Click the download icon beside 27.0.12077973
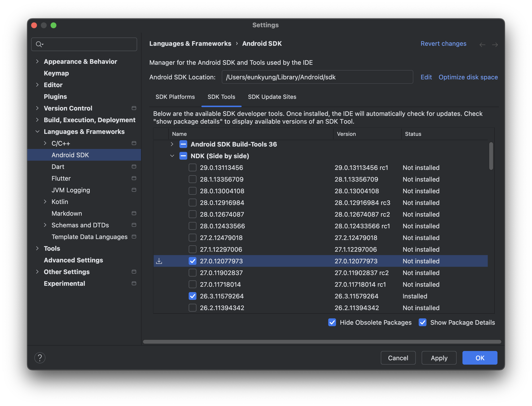 [159, 261]
